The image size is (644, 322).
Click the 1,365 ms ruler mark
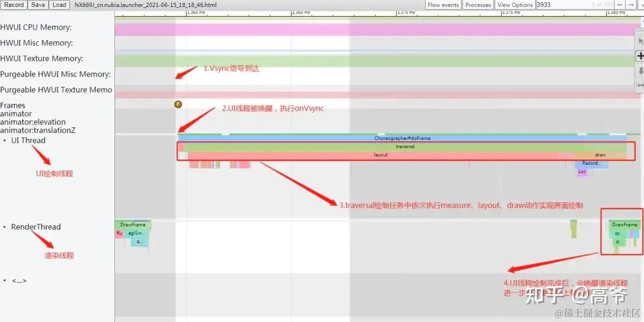tap(302, 12)
